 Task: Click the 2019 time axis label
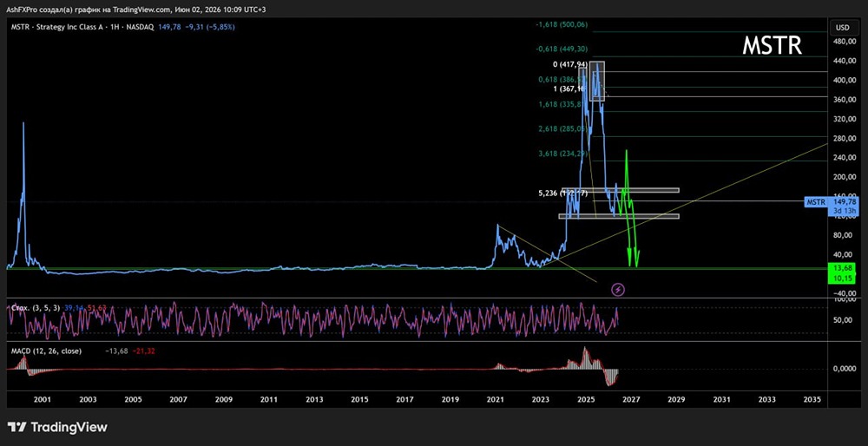tap(450, 399)
